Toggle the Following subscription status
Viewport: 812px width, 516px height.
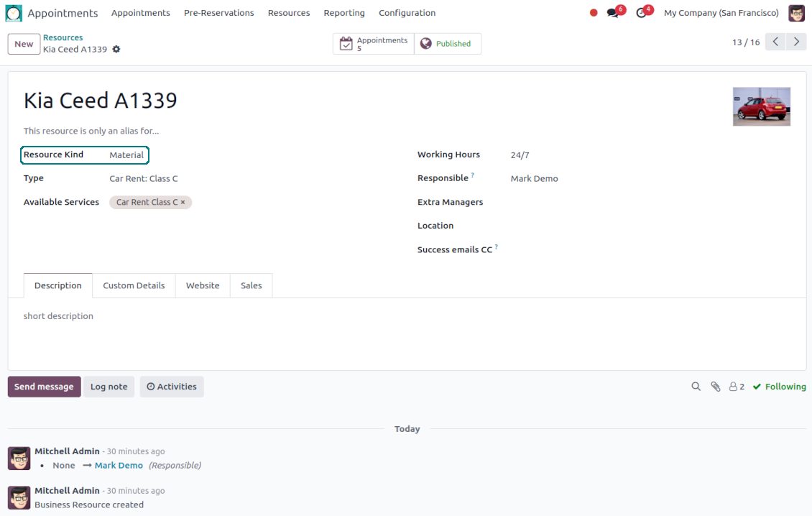(779, 387)
